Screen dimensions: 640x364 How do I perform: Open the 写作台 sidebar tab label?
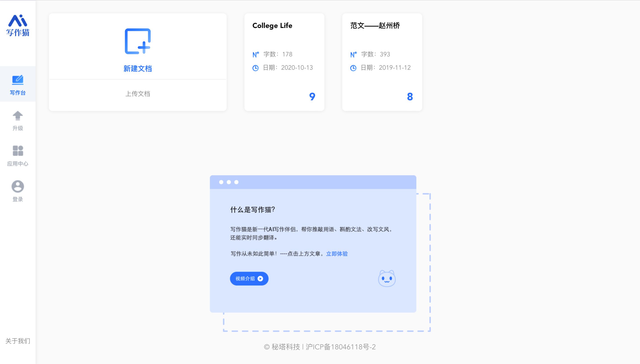click(18, 93)
